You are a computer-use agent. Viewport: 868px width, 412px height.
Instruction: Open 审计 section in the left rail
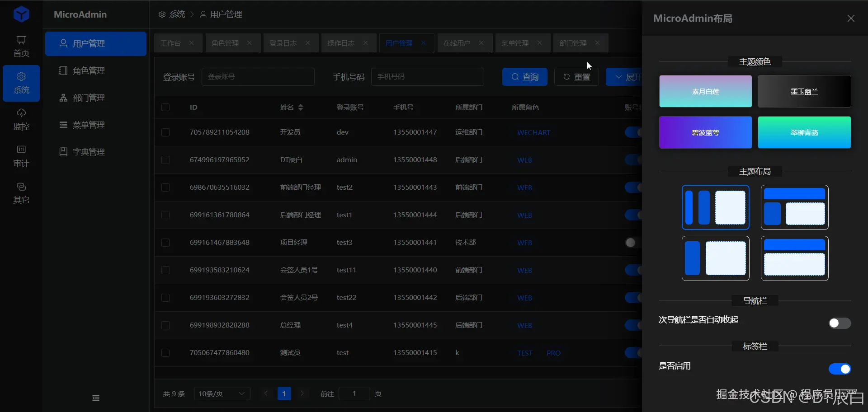21,156
